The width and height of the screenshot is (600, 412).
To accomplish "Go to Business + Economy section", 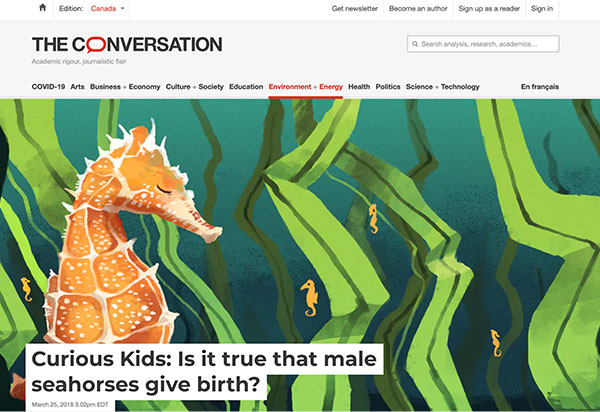I will coord(125,87).
